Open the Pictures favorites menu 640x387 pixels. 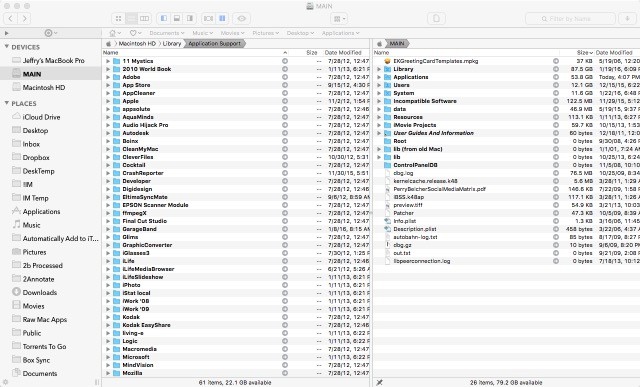pos(265,33)
